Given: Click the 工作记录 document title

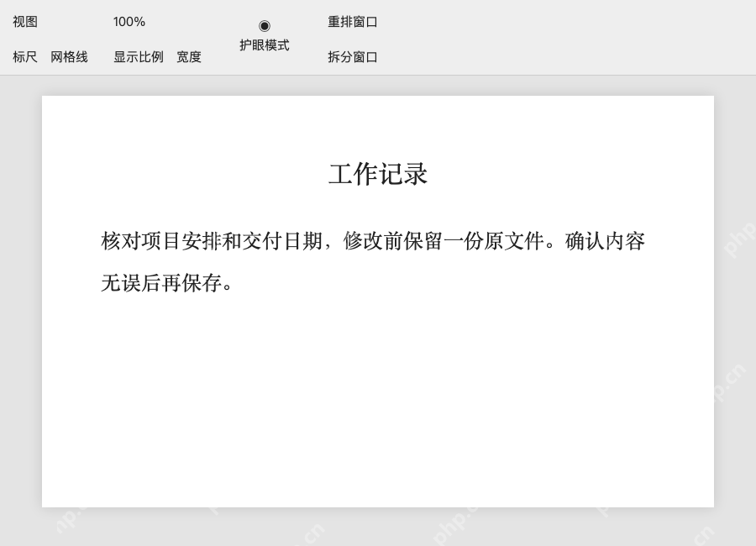Looking at the screenshot, I should (378, 174).
